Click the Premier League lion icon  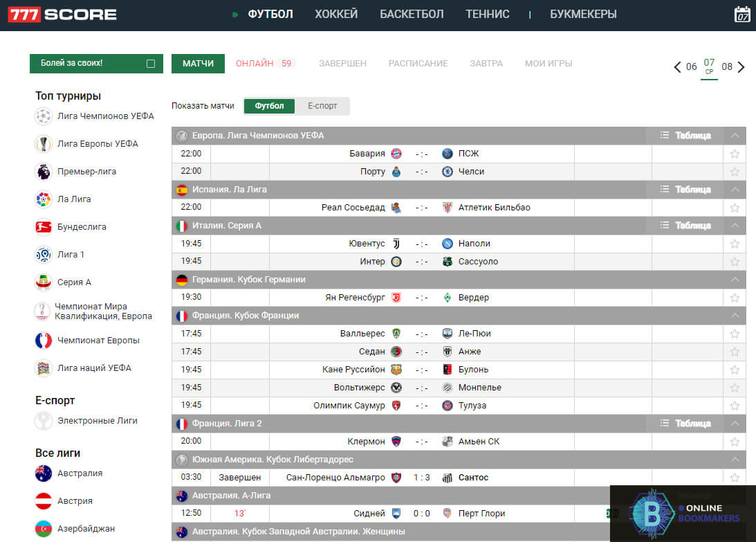pos(44,172)
